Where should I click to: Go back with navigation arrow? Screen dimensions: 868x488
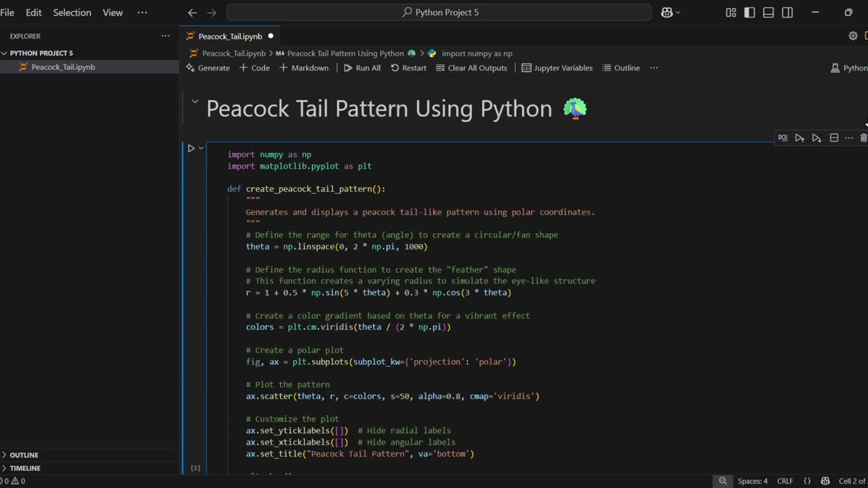tap(193, 12)
